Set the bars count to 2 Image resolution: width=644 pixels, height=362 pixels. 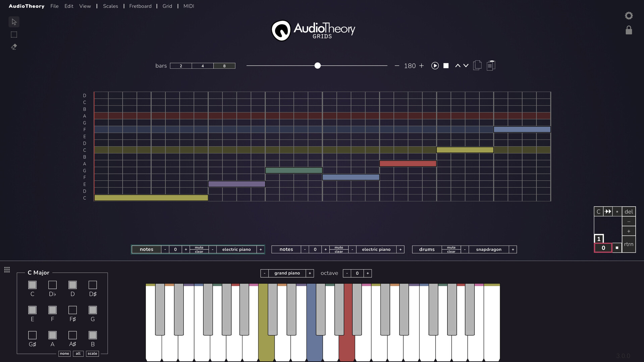point(181,66)
